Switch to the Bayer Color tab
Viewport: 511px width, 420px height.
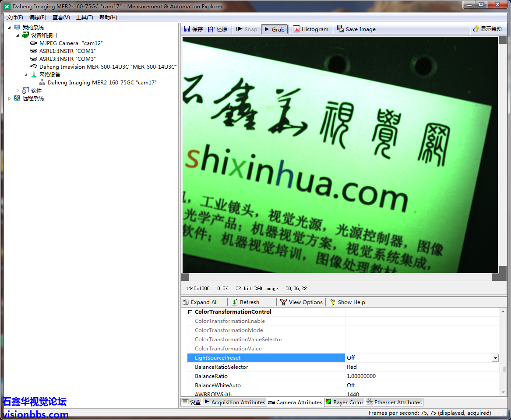344,402
